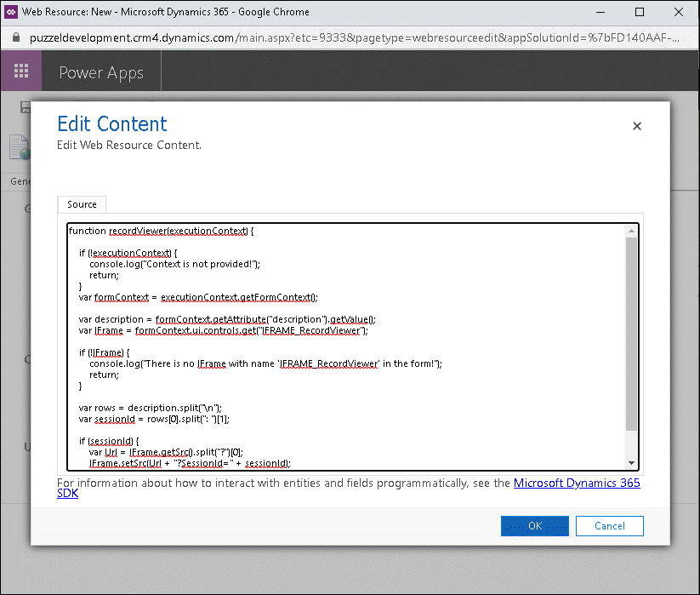Viewport: 700px width, 595px height.
Task: Click the Dynamics 365 icon in title bar
Action: pos(11,12)
